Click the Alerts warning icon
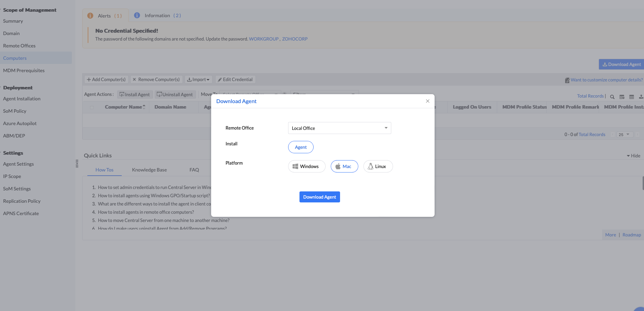The height and width of the screenshot is (311, 644). [x=90, y=16]
